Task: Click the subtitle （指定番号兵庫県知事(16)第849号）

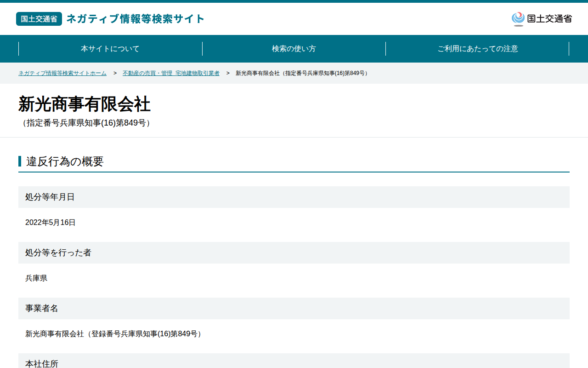Action: coord(86,123)
